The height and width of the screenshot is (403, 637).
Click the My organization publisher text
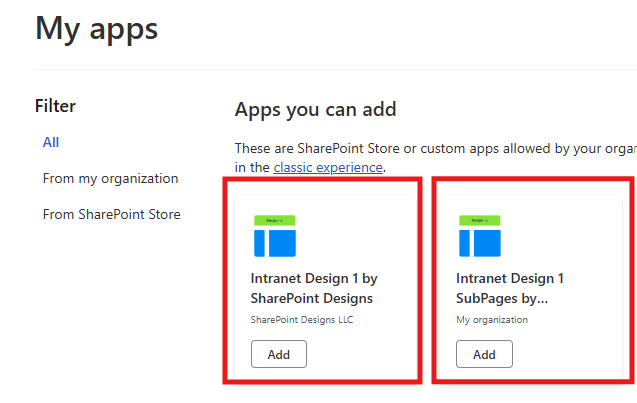click(x=492, y=320)
